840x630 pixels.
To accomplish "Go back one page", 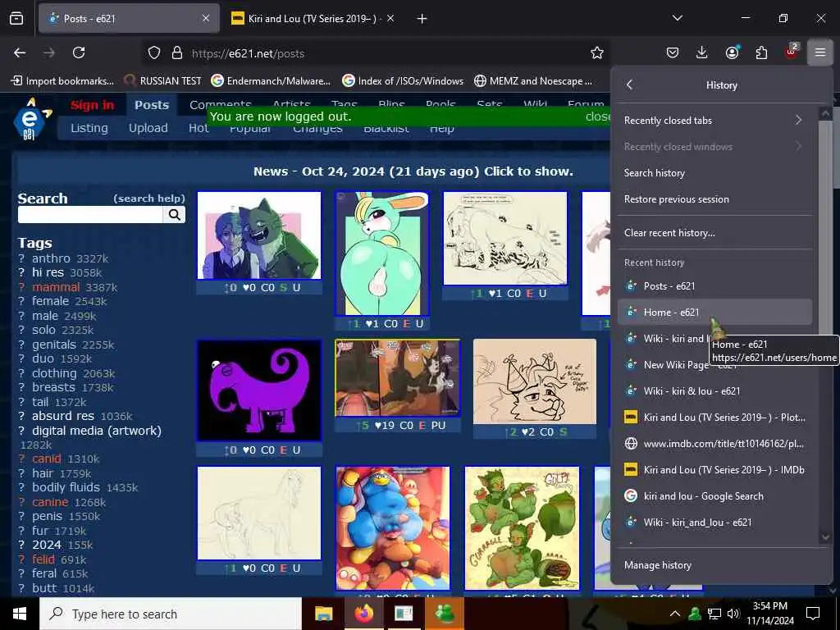I will (20, 52).
